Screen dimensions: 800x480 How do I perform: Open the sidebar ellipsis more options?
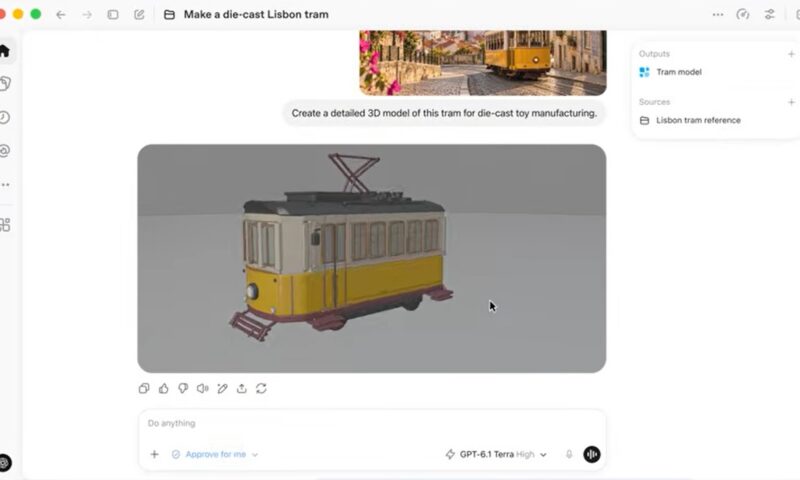[x=5, y=185]
